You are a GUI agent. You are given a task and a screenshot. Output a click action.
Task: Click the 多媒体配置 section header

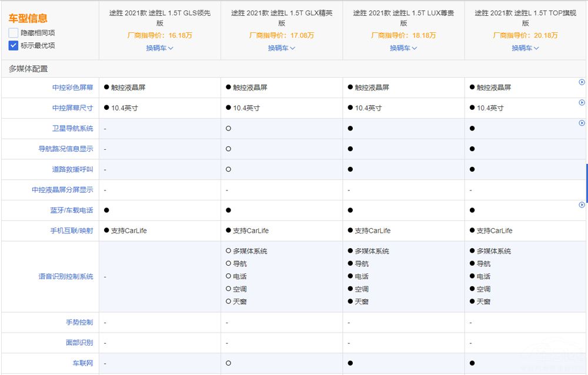28,69
